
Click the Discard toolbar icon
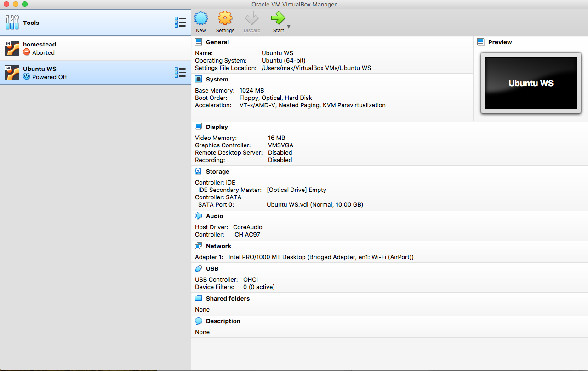coord(252,18)
